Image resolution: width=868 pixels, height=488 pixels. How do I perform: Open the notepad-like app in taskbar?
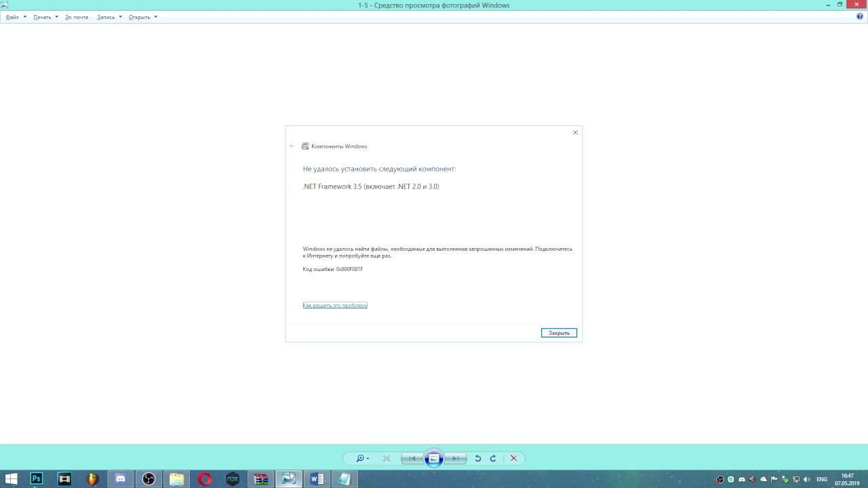(344, 479)
